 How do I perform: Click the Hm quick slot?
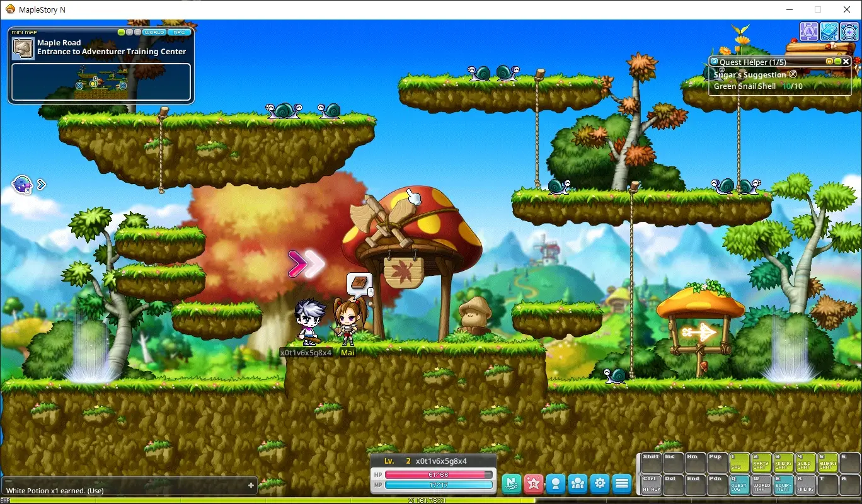coord(696,463)
